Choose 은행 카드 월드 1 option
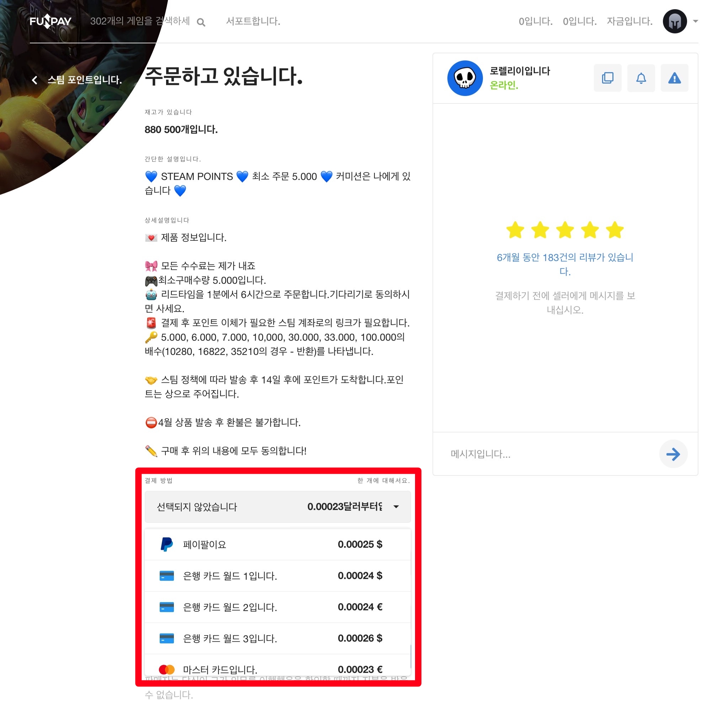The height and width of the screenshot is (711, 728). [278, 576]
